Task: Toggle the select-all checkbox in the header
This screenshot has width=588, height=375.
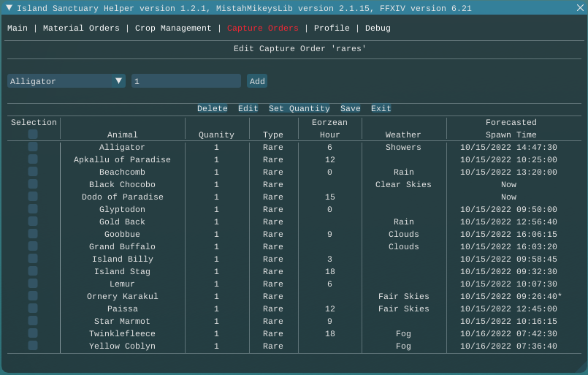Action: click(33, 135)
